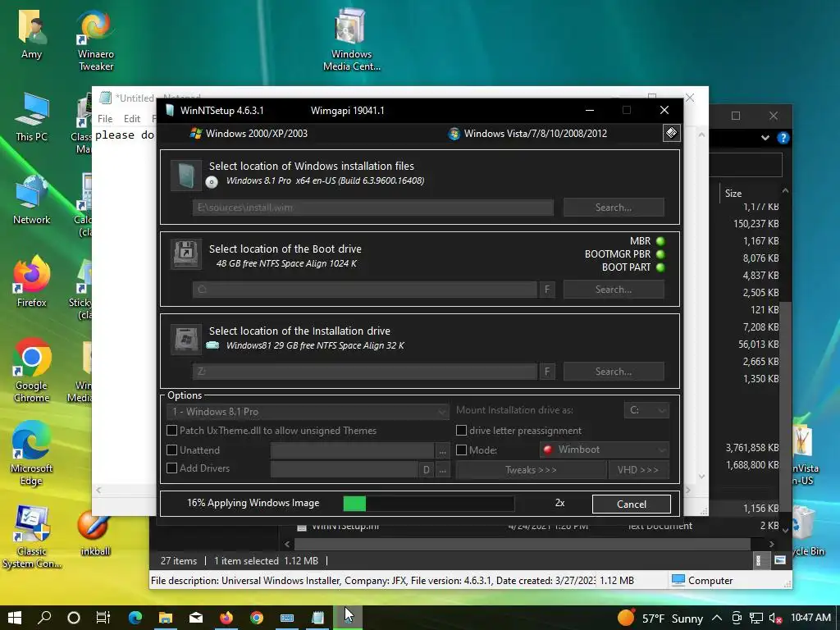Click F button next to Installation drive path
840x630 pixels.
(547, 372)
